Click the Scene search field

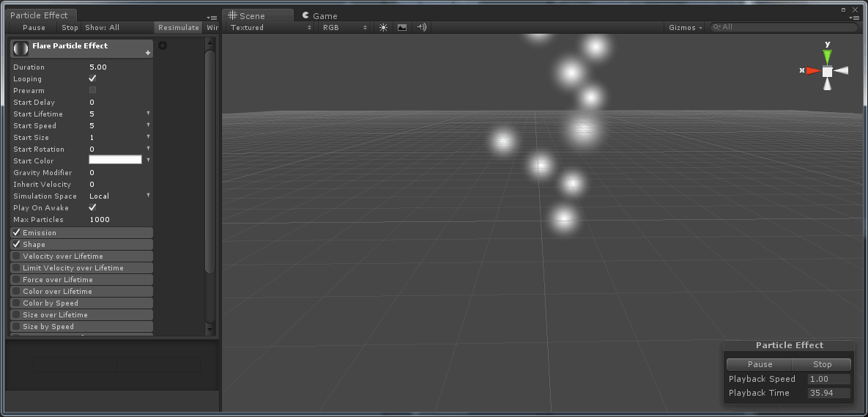785,27
